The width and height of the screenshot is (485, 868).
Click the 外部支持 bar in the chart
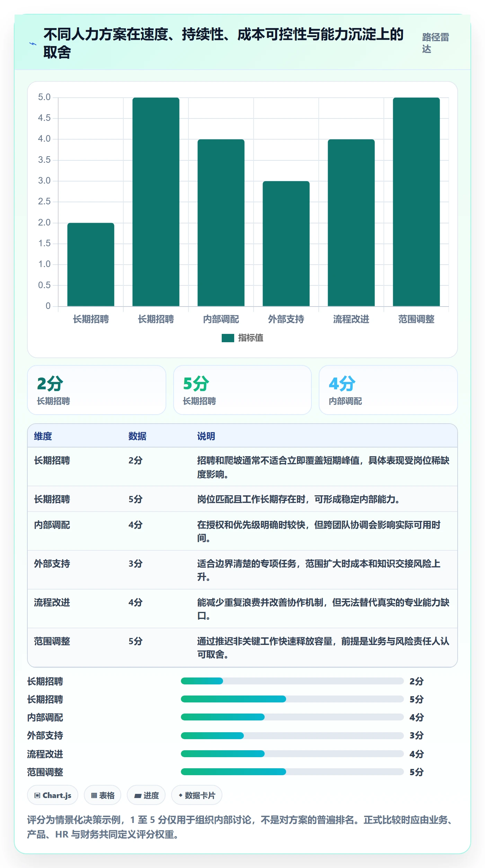pyautogui.click(x=286, y=243)
